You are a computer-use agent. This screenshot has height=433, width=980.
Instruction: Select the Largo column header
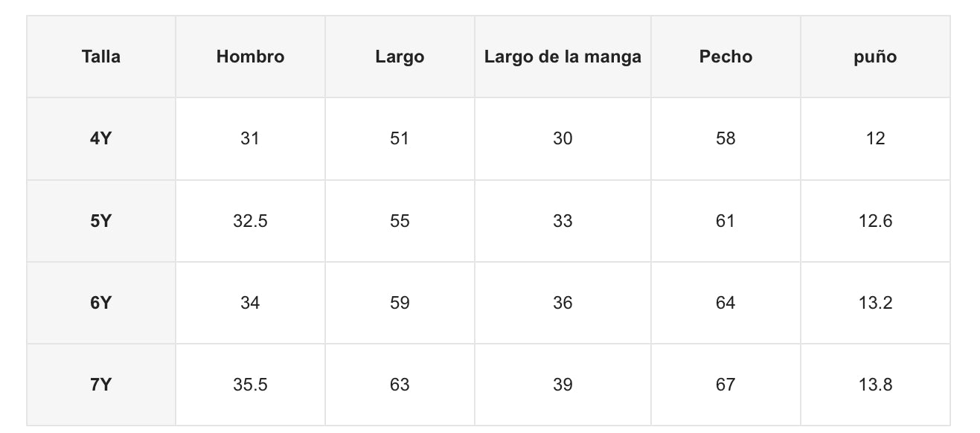(x=400, y=57)
